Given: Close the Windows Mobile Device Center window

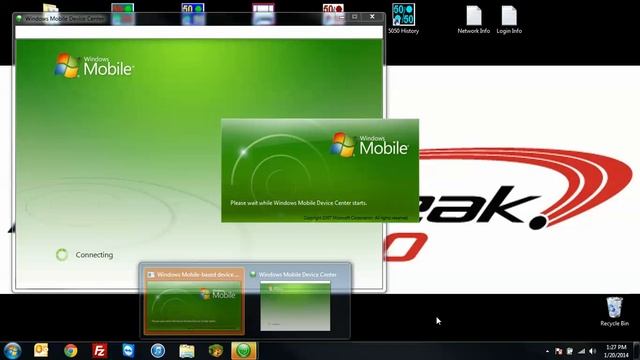Looking at the screenshot, I should pos(372,17).
